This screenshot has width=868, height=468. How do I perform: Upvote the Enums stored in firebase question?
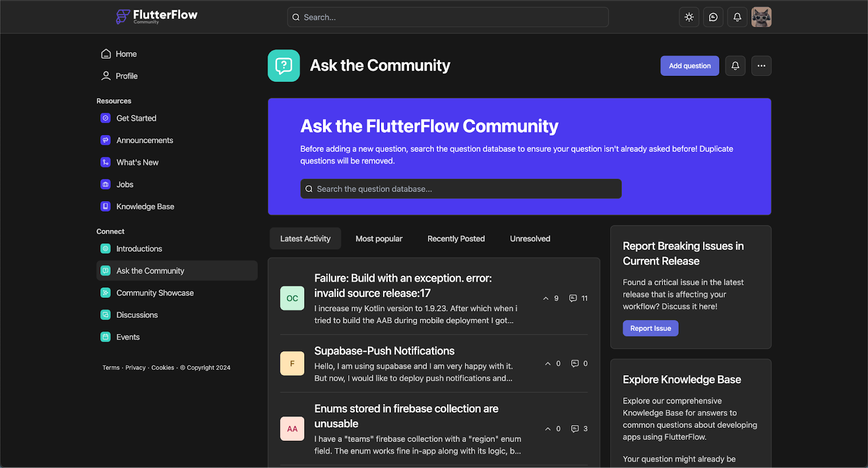548,429
